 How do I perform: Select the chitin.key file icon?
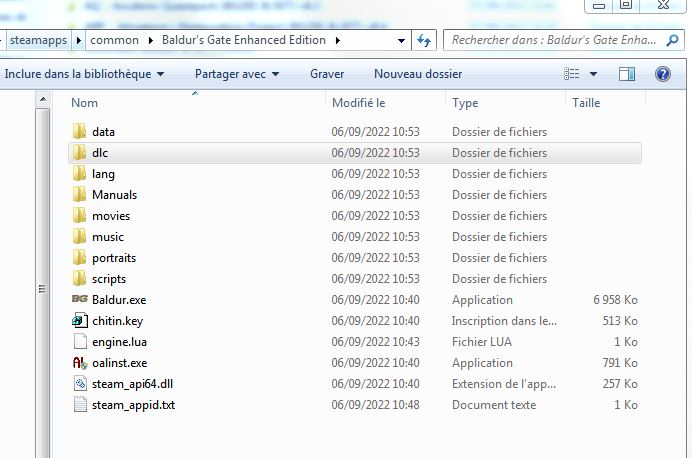tap(80, 321)
